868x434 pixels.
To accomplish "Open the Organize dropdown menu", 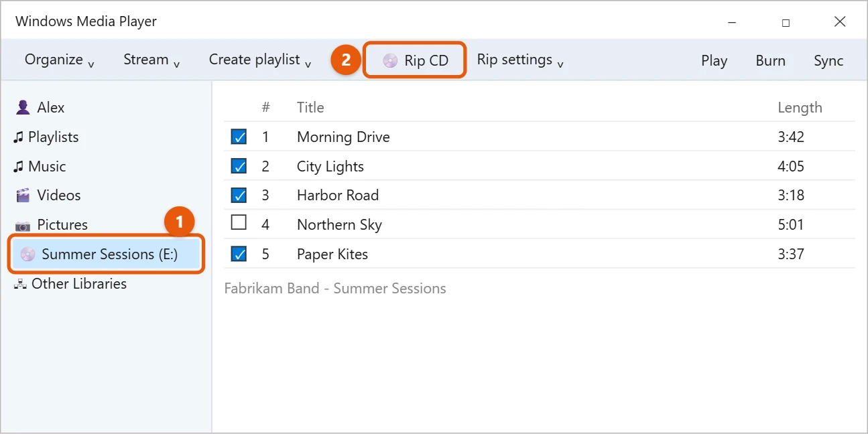I will pyautogui.click(x=60, y=60).
